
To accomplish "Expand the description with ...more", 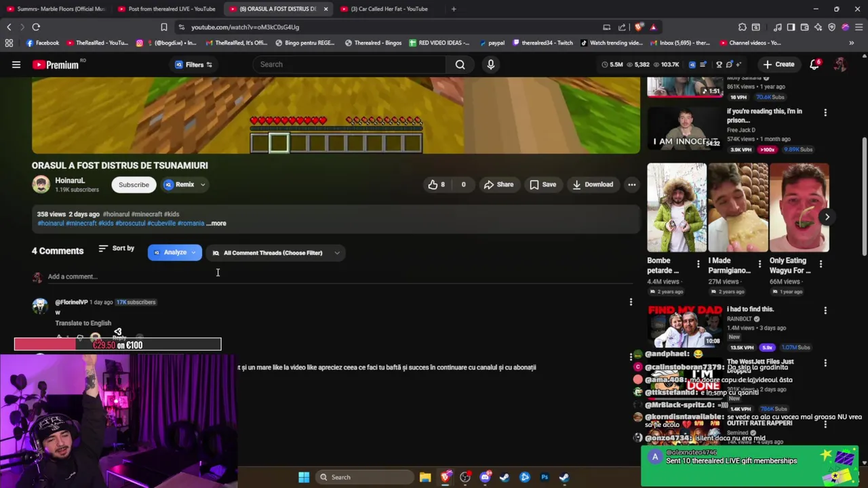I will coord(216,223).
